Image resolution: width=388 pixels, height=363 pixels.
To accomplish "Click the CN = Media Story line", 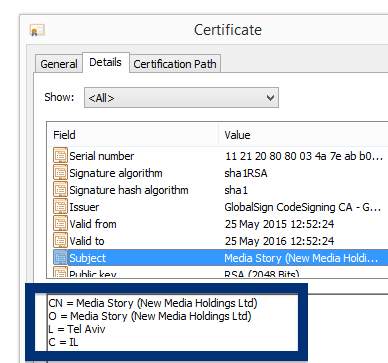I will pos(153,303).
